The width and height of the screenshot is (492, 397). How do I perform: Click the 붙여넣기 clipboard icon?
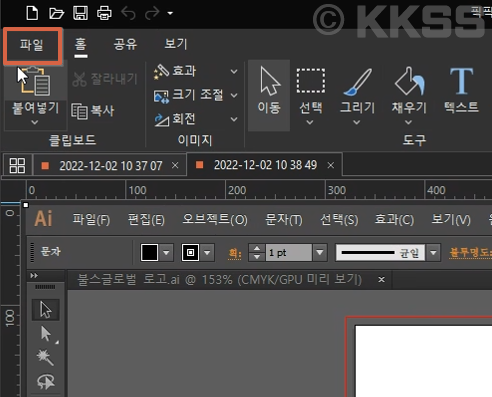36,82
